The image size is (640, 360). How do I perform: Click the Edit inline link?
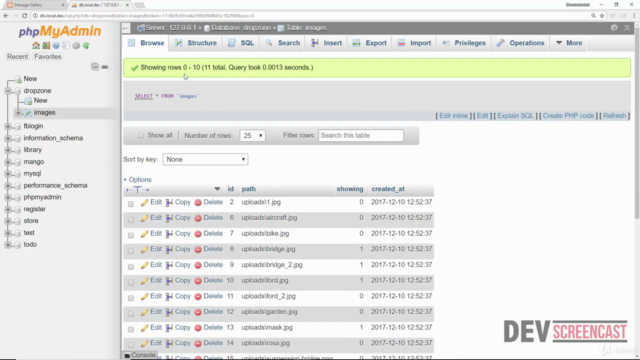click(x=453, y=116)
